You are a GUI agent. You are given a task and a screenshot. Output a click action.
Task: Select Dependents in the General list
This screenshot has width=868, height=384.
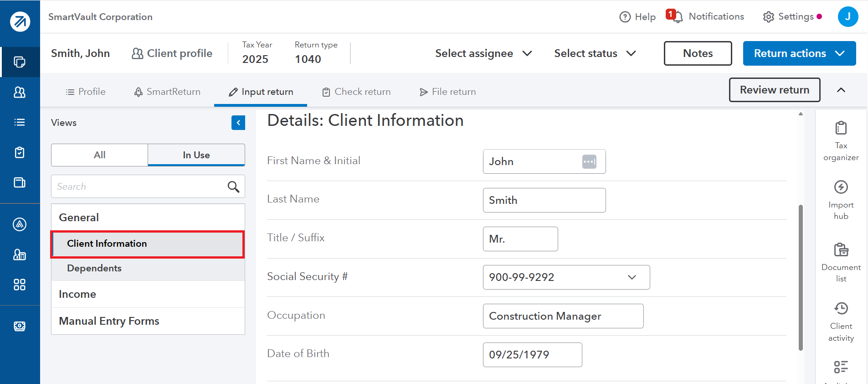click(148, 268)
